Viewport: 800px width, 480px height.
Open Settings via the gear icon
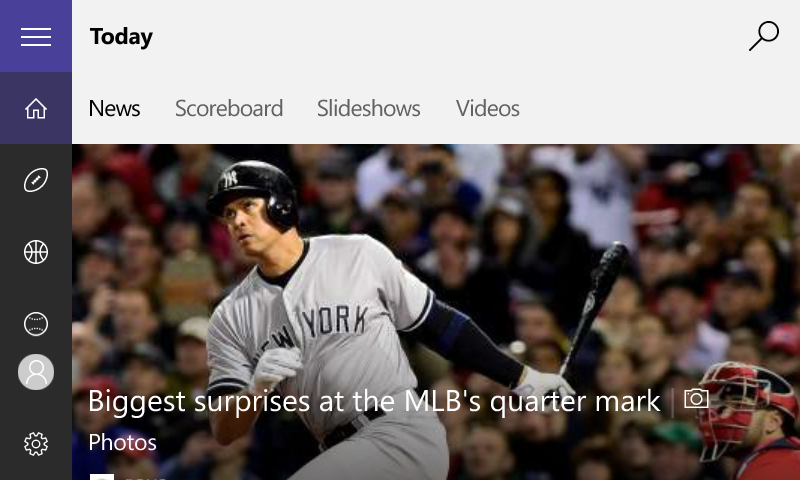click(x=36, y=444)
